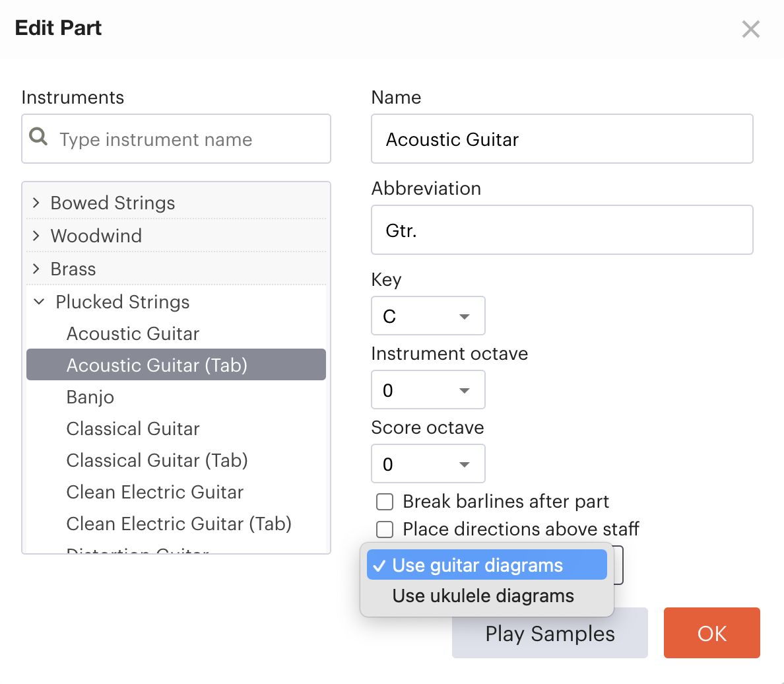Focus the instrument name search field

coord(188,139)
